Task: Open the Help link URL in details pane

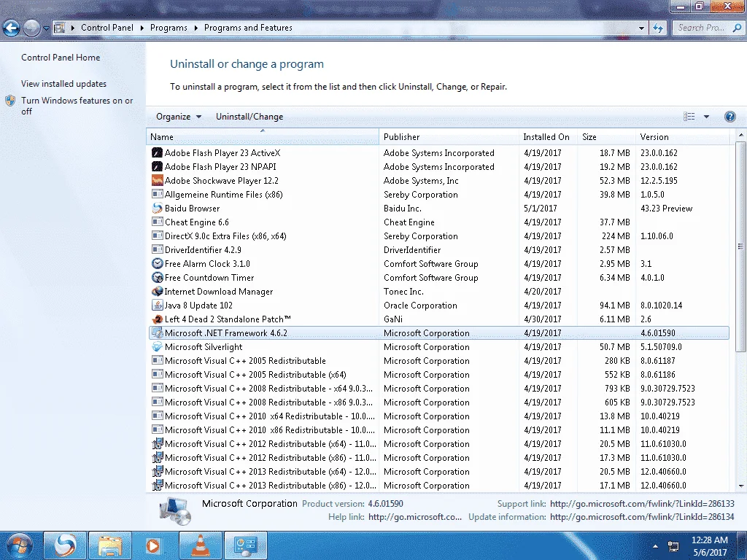Action: 415,517
